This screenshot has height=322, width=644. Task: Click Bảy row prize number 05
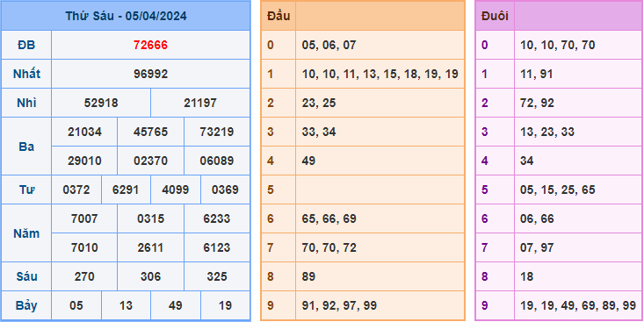(x=76, y=306)
